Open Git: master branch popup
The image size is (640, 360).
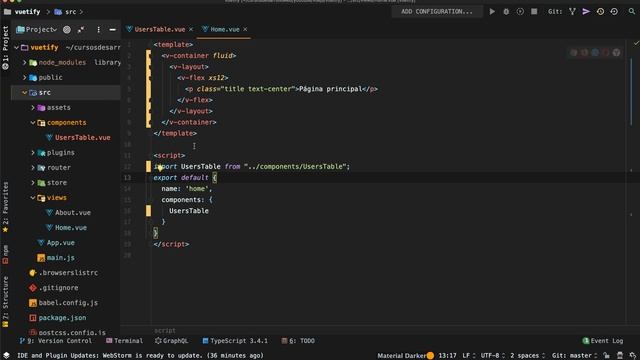(x=574, y=356)
